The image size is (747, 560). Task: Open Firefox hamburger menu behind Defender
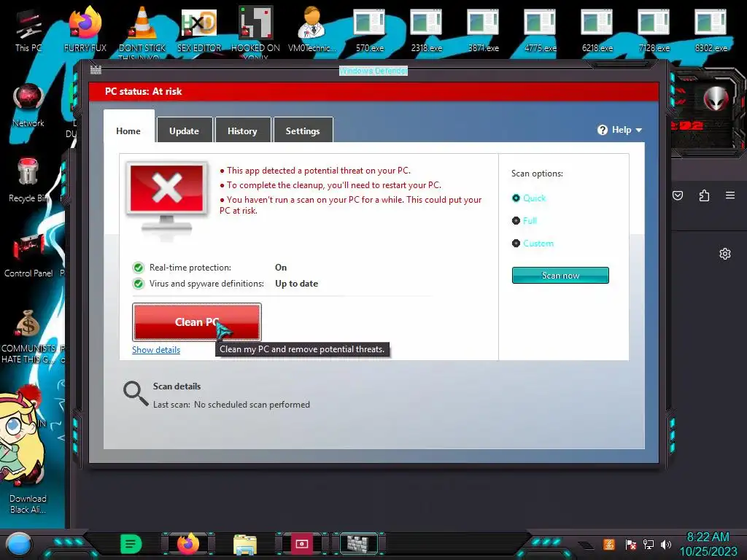tap(729, 195)
